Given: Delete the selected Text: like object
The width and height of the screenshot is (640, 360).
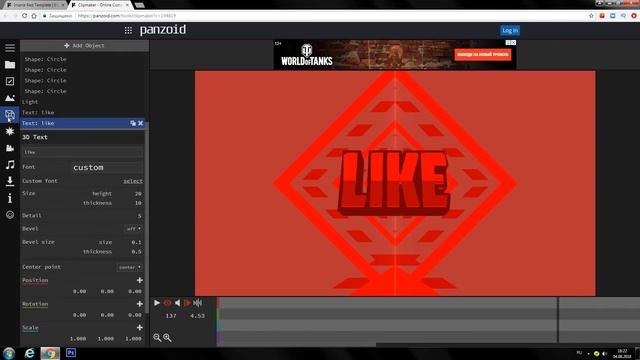Looking at the screenshot, I should pyautogui.click(x=140, y=123).
